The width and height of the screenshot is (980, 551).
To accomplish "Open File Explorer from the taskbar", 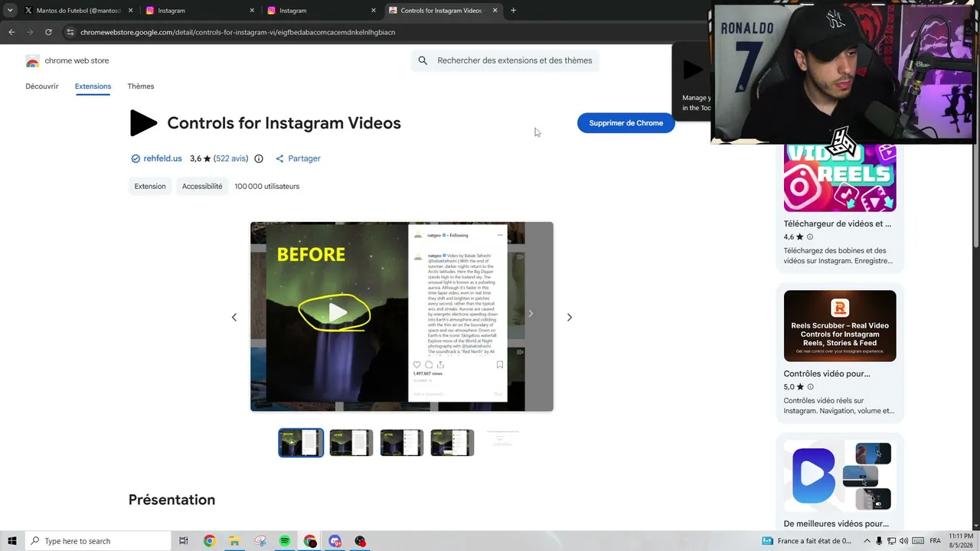I will 234,541.
